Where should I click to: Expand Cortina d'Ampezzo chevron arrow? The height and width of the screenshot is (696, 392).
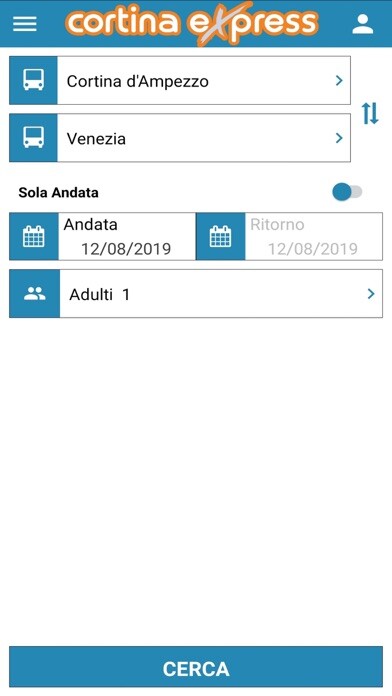(x=339, y=80)
